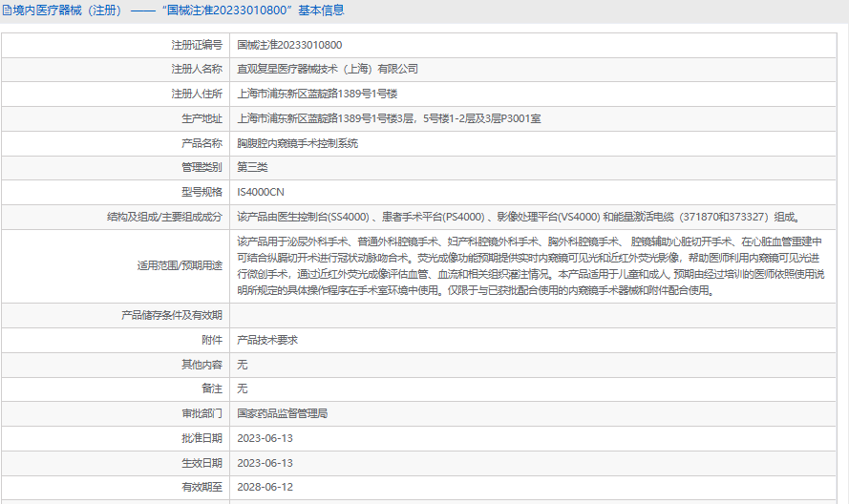
Task: Click registrant name 直观复星医疗器械技术（上海）有限公司
Action: point(328,70)
